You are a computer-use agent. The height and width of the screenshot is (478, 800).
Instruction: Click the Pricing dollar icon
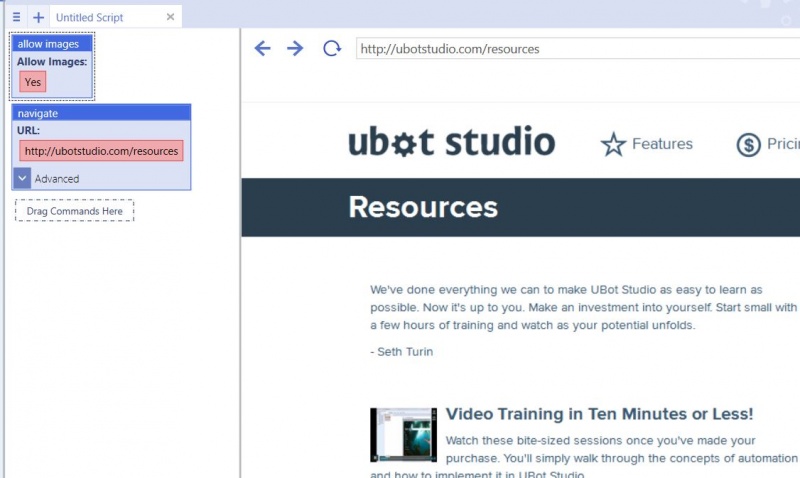click(x=748, y=144)
